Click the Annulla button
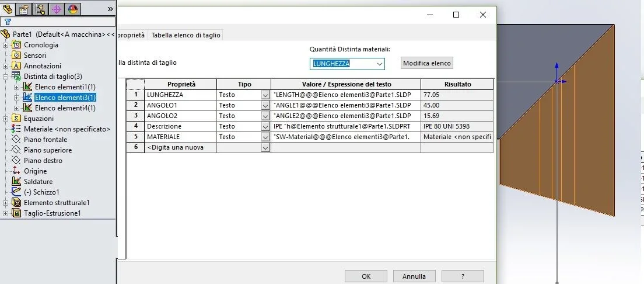This screenshot has height=284, width=644. point(414,276)
